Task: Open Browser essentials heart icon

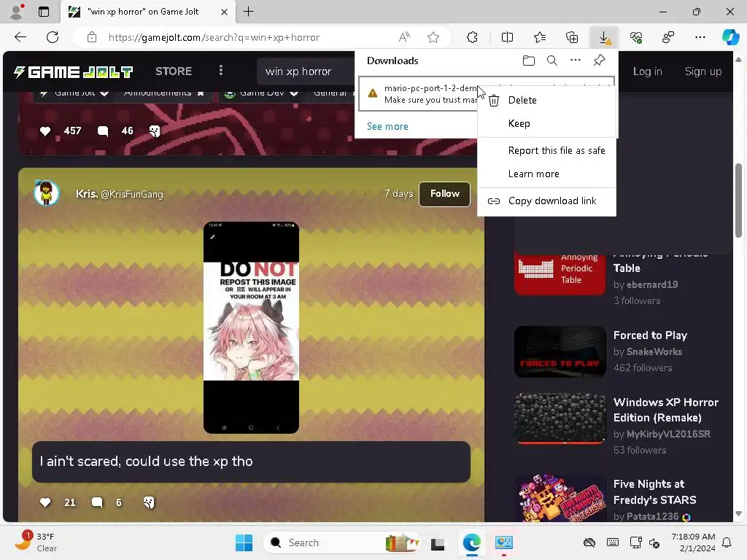Action: (636, 37)
